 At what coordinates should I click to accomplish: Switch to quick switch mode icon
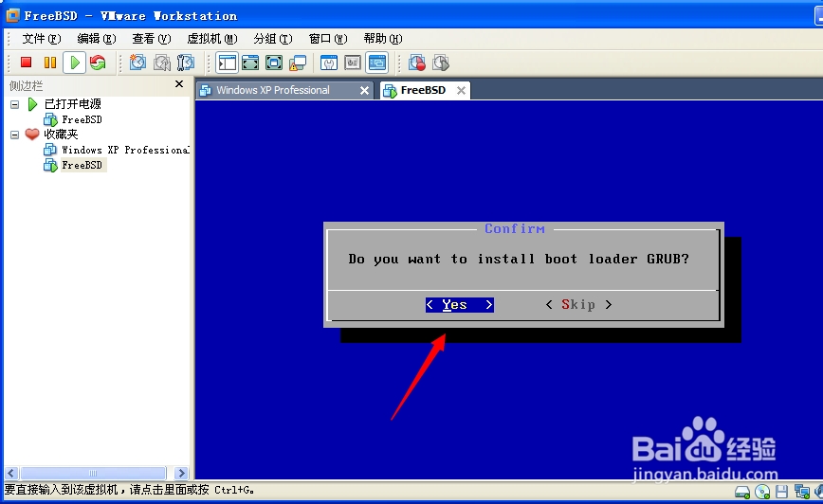[x=250, y=63]
